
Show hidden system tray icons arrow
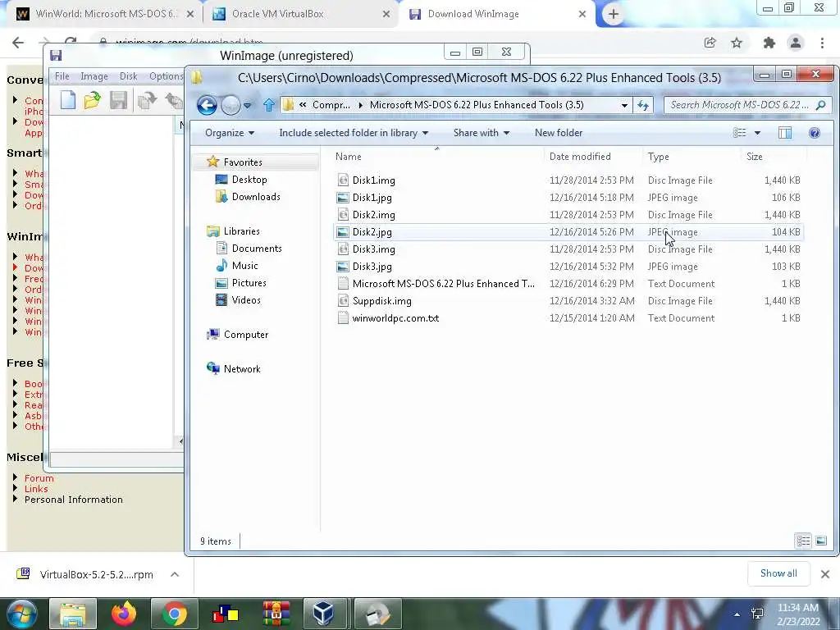coord(737,614)
